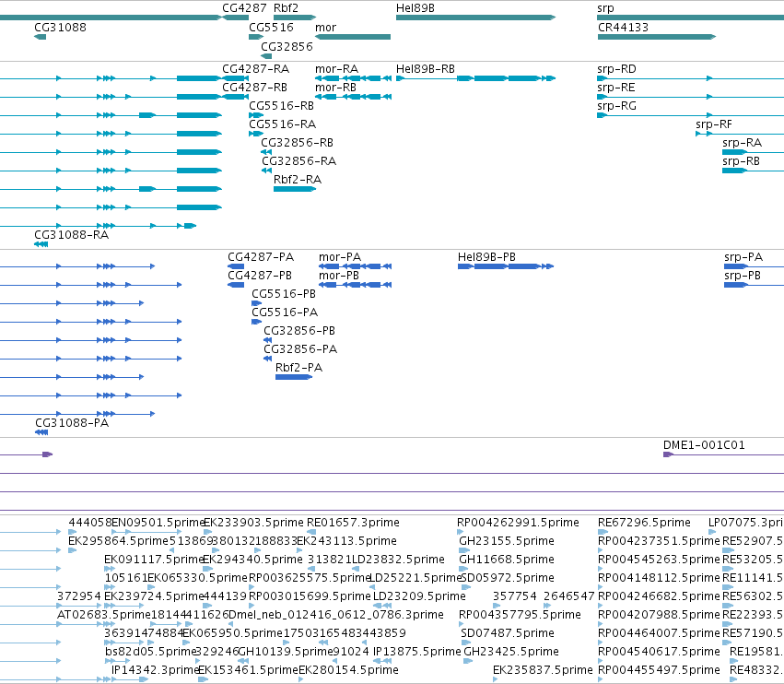Select EST SD05972.5prime

[508, 577]
